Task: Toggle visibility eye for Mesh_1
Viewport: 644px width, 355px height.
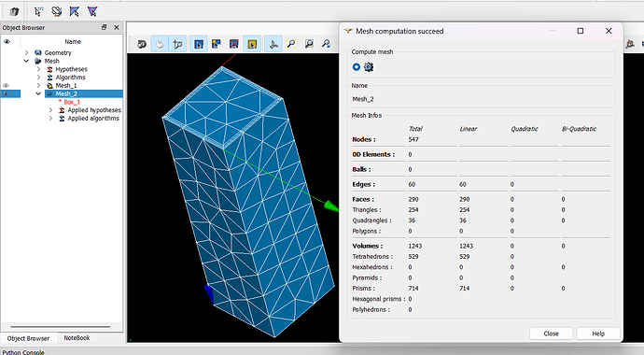Action: (7, 85)
